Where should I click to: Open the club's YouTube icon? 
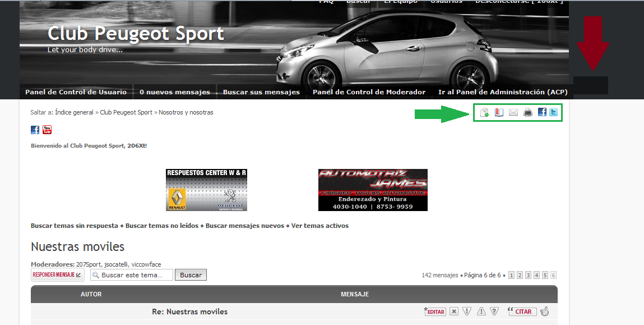(x=47, y=130)
